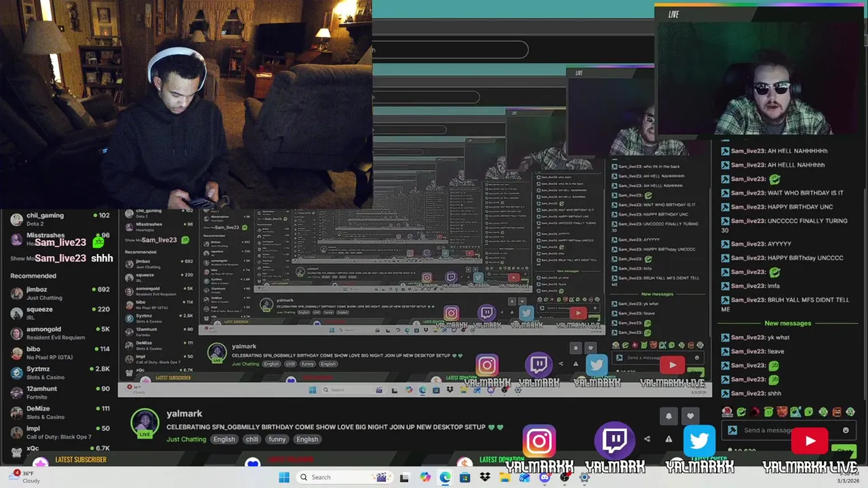This screenshot has height=488, width=868.
Task: Open asmongold channel in Recommended list
Action: pyautogui.click(x=60, y=333)
